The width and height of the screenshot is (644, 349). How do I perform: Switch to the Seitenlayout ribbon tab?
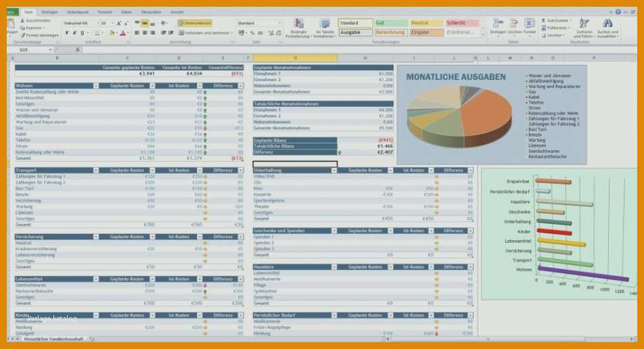click(78, 12)
